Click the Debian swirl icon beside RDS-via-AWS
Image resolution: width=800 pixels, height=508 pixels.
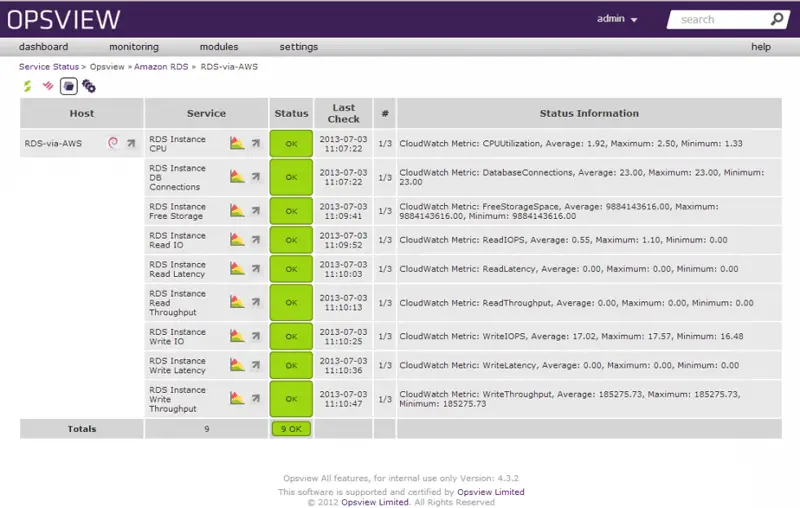(113, 143)
